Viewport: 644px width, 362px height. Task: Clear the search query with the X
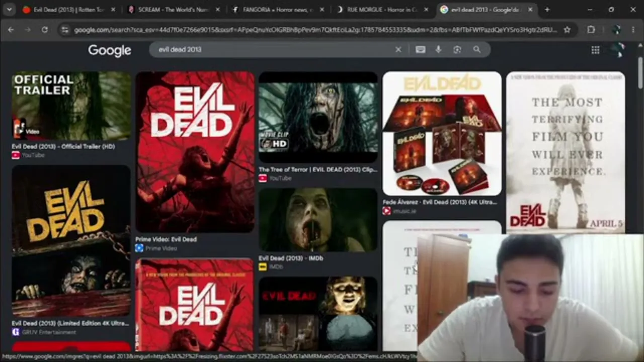point(398,50)
